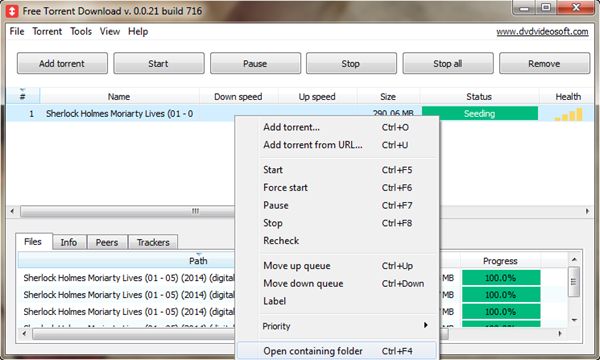Minimize the Free Torrent Download window
The image size is (600, 360).
click(x=524, y=8)
